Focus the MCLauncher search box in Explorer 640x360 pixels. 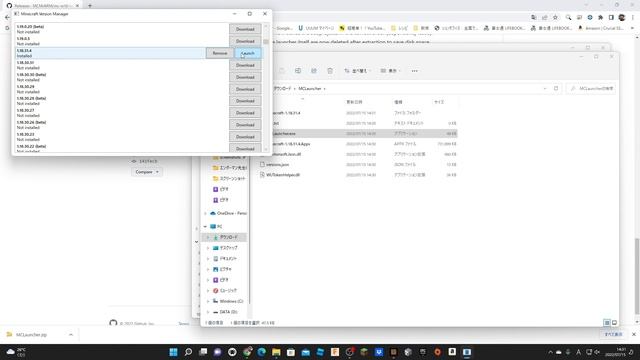click(591, 89)
